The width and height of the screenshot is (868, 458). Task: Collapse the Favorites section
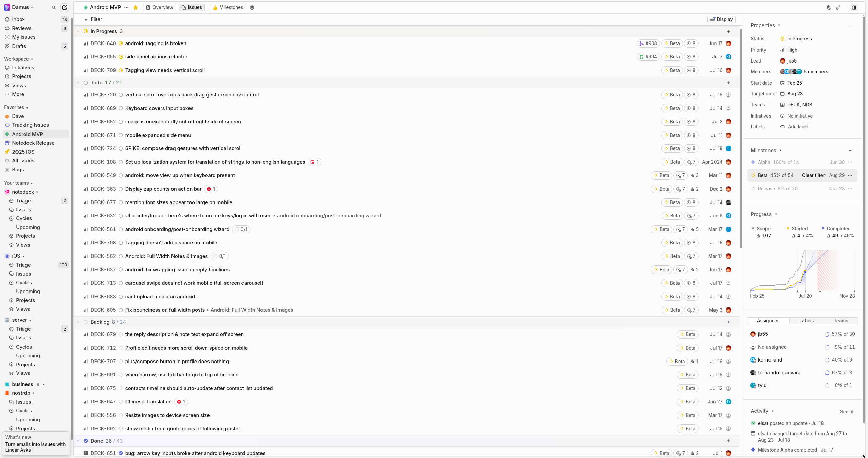point(16,107)
